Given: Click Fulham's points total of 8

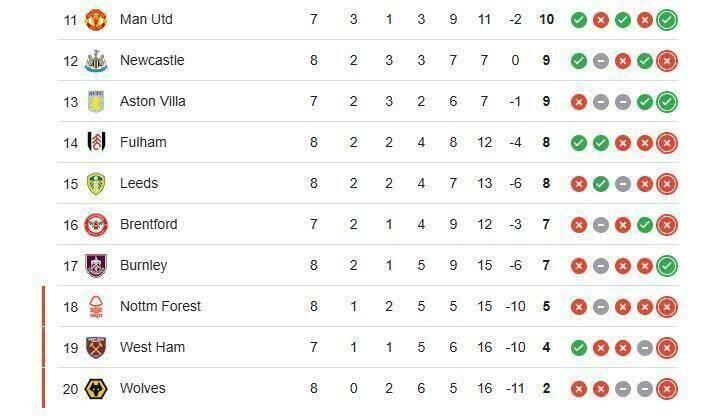Looking at the screenshot, I should point(546,142).
